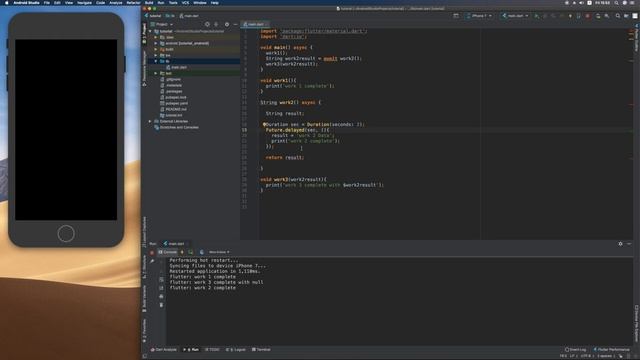Open the Project view mode dropdown
This screenshot has height=360, width=640.
pos(162,24)
